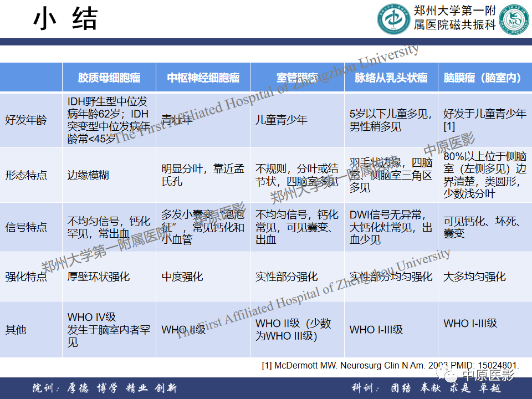Select the 脉络丛乳头状瘤 column header
The width and height of the screenshot is (532, 399).
[391, 78]
